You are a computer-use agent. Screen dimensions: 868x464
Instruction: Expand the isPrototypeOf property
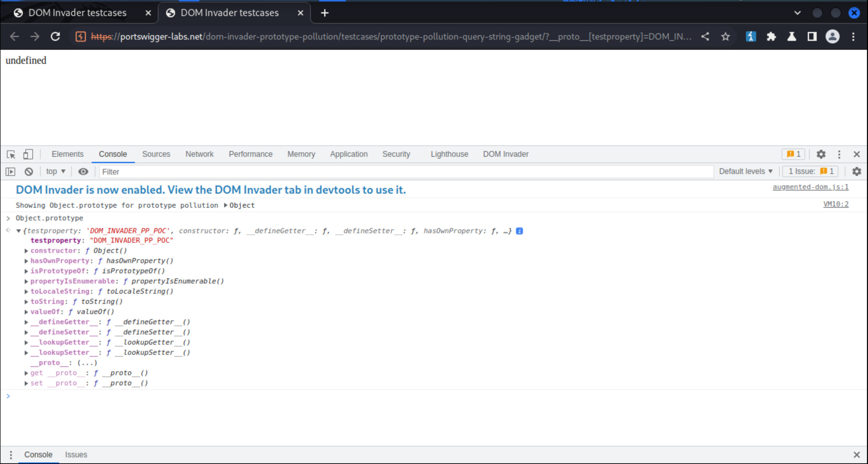26,271
